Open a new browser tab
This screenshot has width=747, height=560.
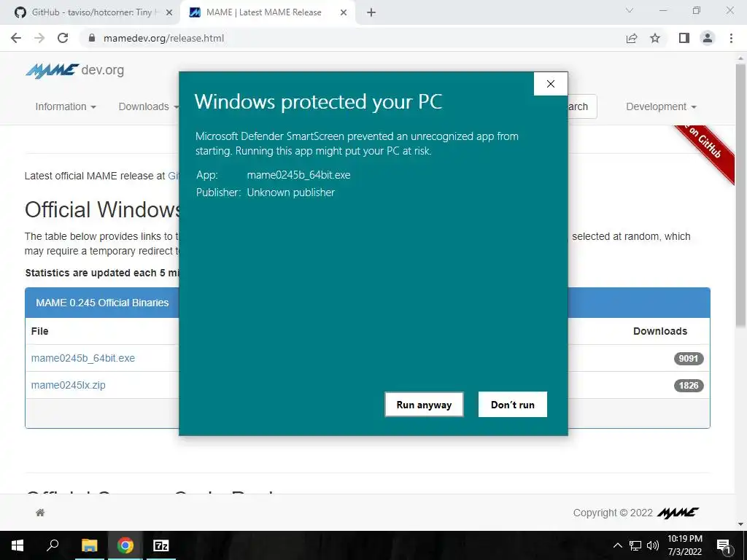coord(371,12)
